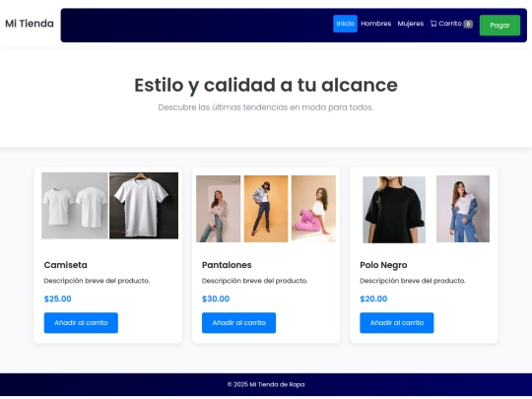Viewport: 532px width, 399px height.
Task: Open the Camiseta white t-shirts image
Action: [109, 206]
